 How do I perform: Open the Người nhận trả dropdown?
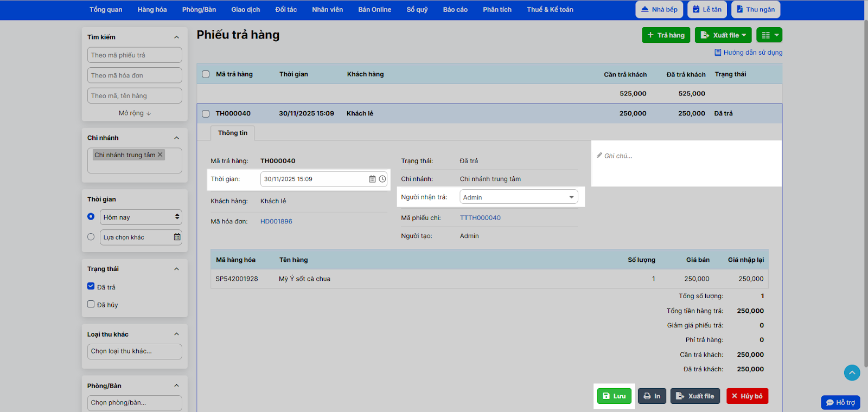click(518, 197)
